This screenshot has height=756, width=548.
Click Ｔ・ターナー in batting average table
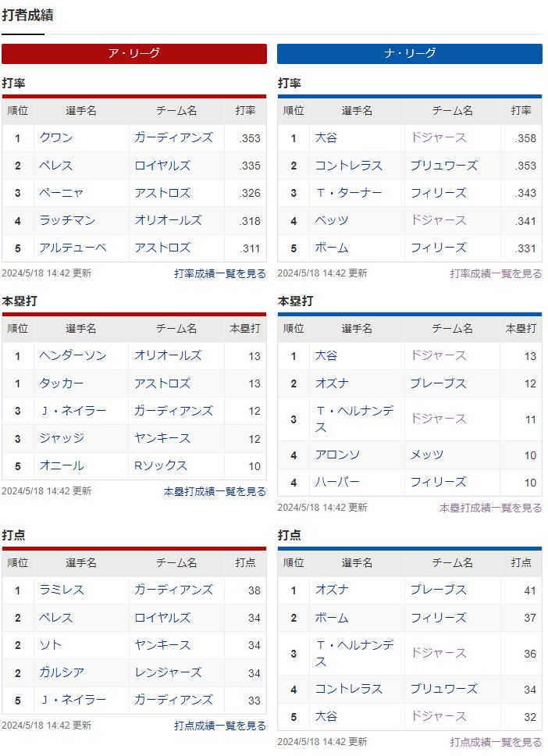point(348,193)
